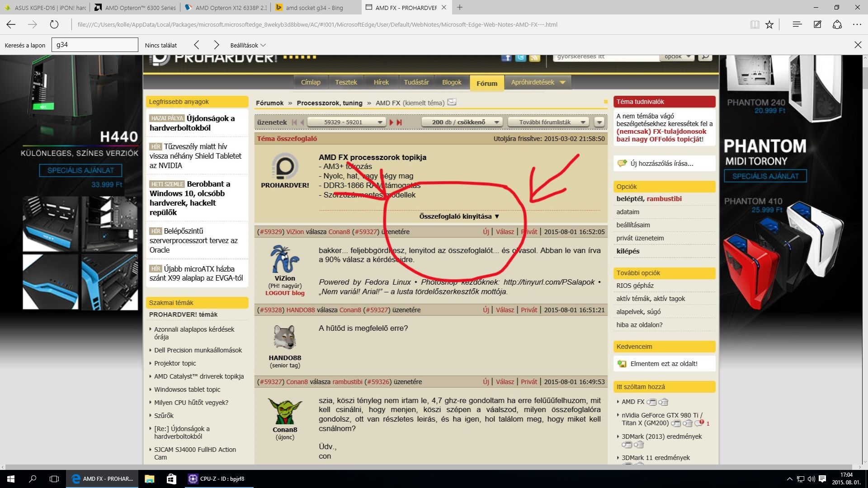Jump to next find result arrow
Viewport: 868px width, 488px height.
click(x=217, y=45)
